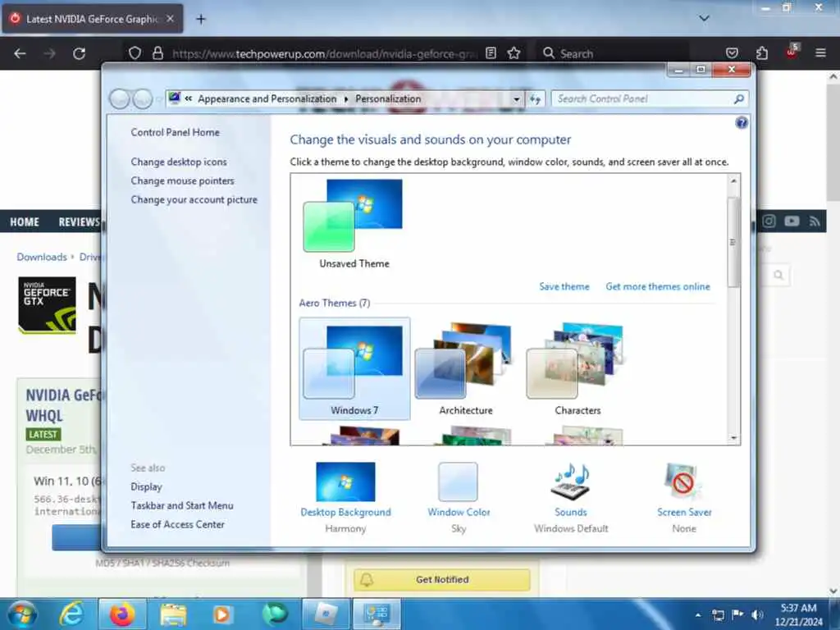840x630 pixels.
Task: Open the Sounds settings icon
Action: coord(571,482)
